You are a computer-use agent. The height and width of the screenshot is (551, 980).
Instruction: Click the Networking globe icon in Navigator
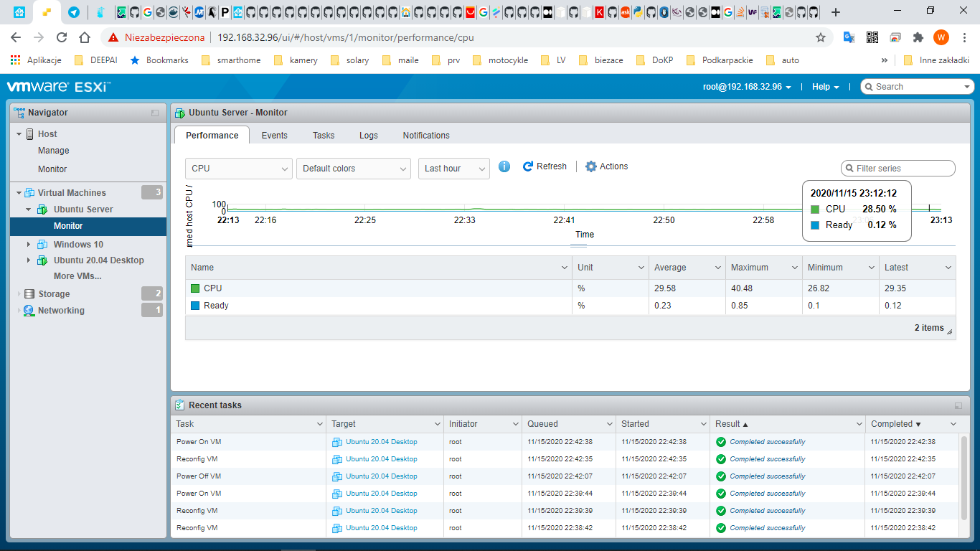[29, 311]
